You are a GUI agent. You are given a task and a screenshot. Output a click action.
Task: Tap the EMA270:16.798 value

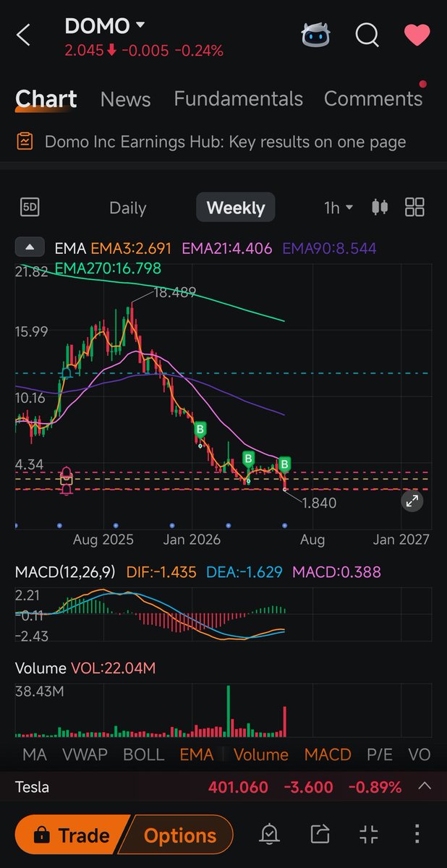pyautogui.click(x=108, y=268)
